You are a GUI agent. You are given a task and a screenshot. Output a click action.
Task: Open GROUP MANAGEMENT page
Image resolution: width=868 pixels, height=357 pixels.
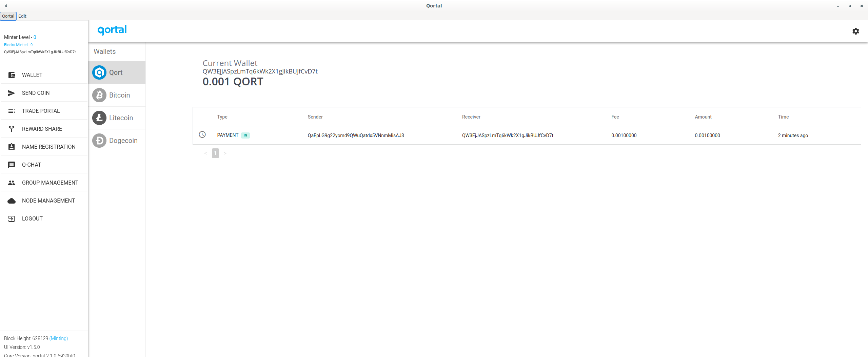[44, 183]
